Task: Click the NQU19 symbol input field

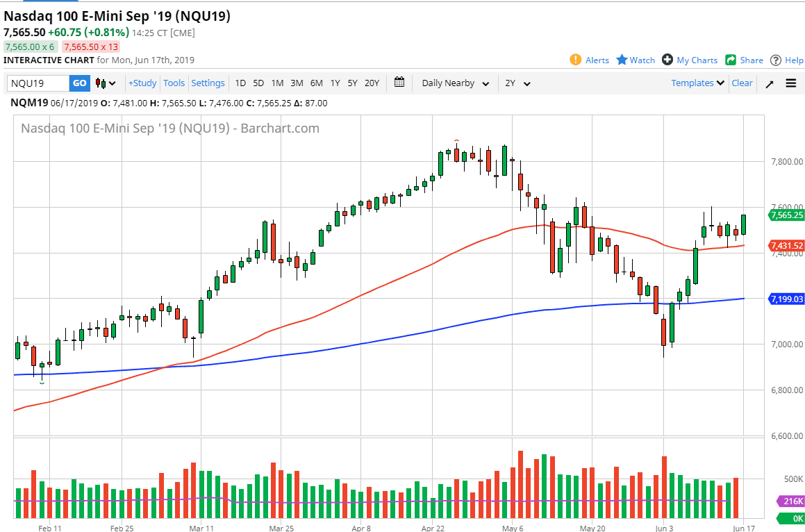Action: pos(38,83)
